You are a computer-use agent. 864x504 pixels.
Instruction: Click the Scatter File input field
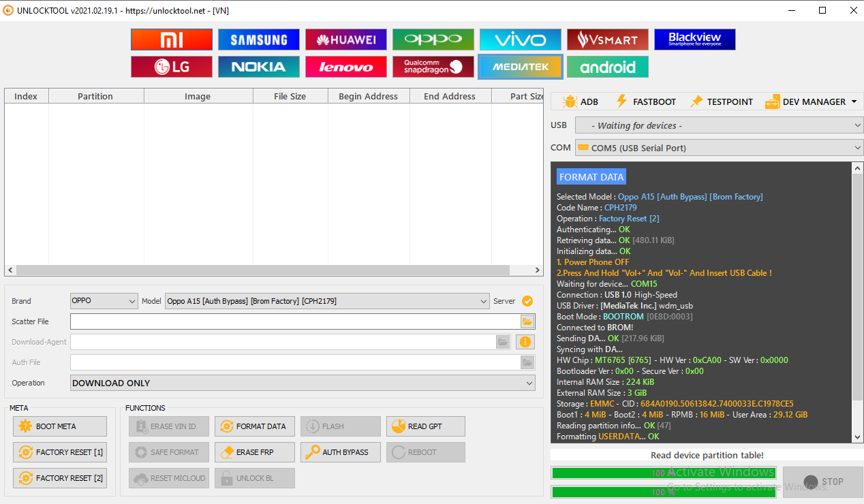[294, 321]
